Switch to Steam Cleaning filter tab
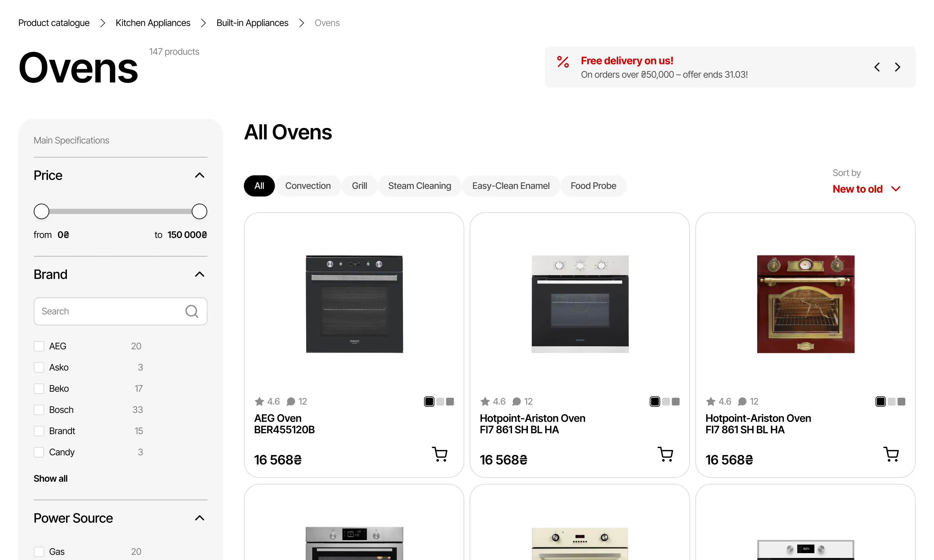934x560 pixels. pos(419,186)
